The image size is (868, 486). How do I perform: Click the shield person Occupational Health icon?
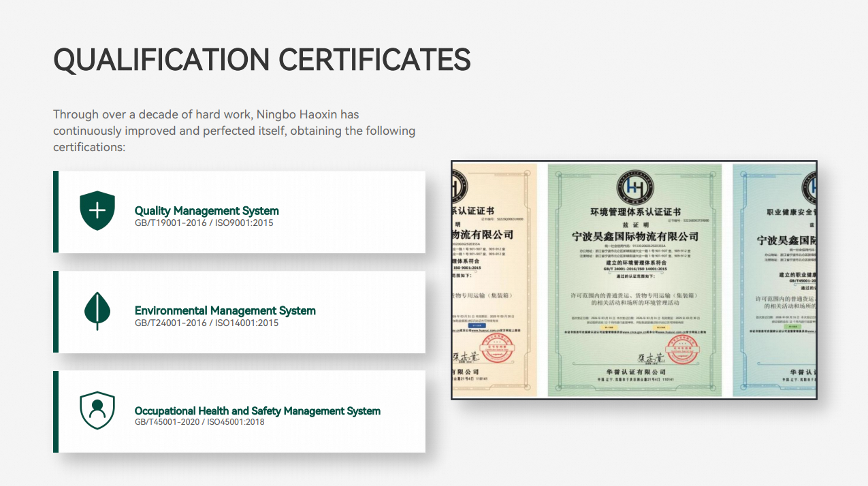(97, 410)
